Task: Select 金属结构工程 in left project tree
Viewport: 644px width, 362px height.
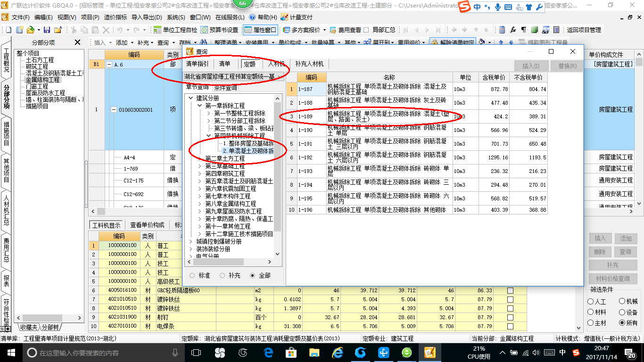Action: point(42,80)
